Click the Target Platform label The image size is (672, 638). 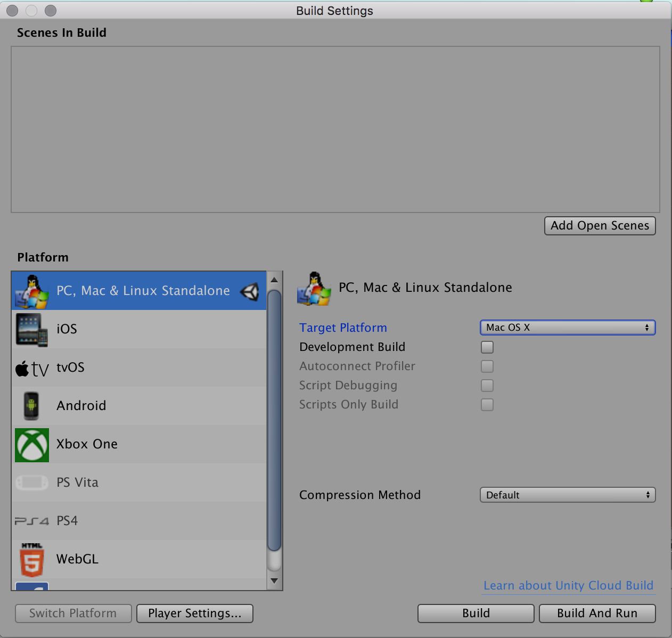pyautogui.click(x=343, y=328)
